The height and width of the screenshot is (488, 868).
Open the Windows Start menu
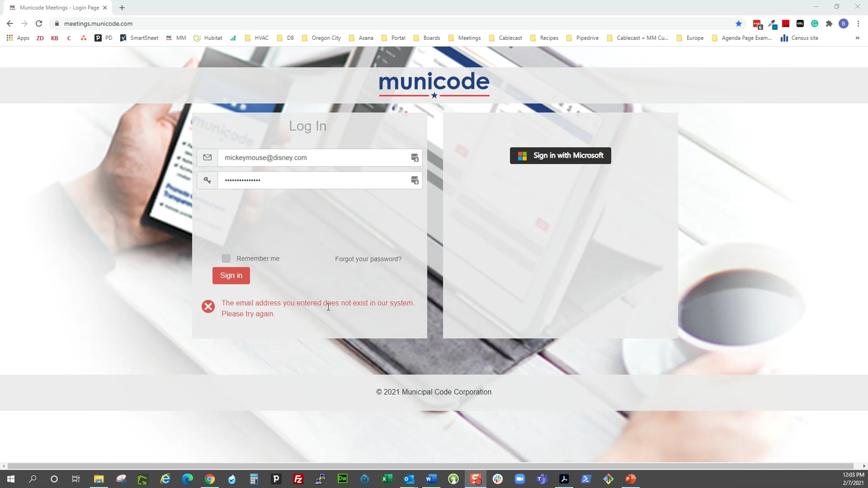click(11, 479)
